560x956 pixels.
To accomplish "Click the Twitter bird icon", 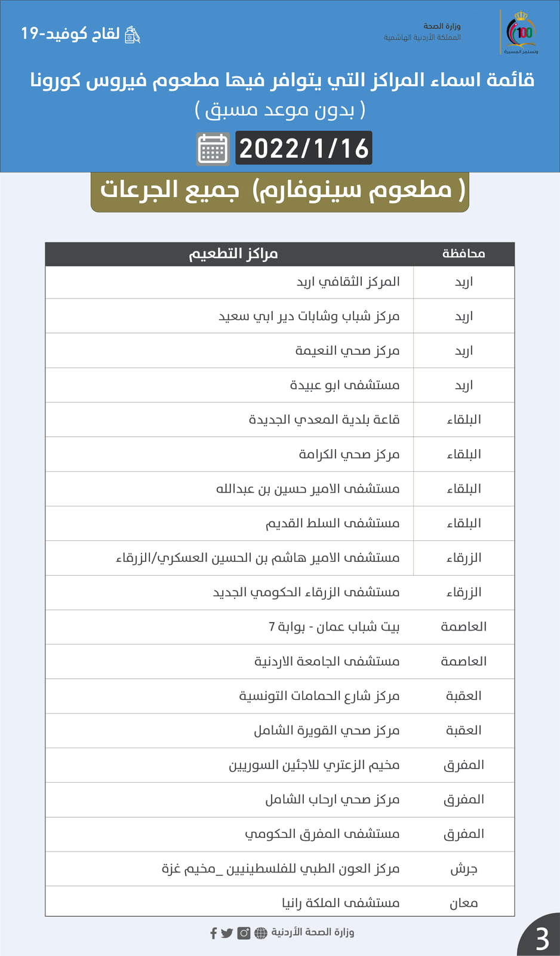I will pos(227,933).
